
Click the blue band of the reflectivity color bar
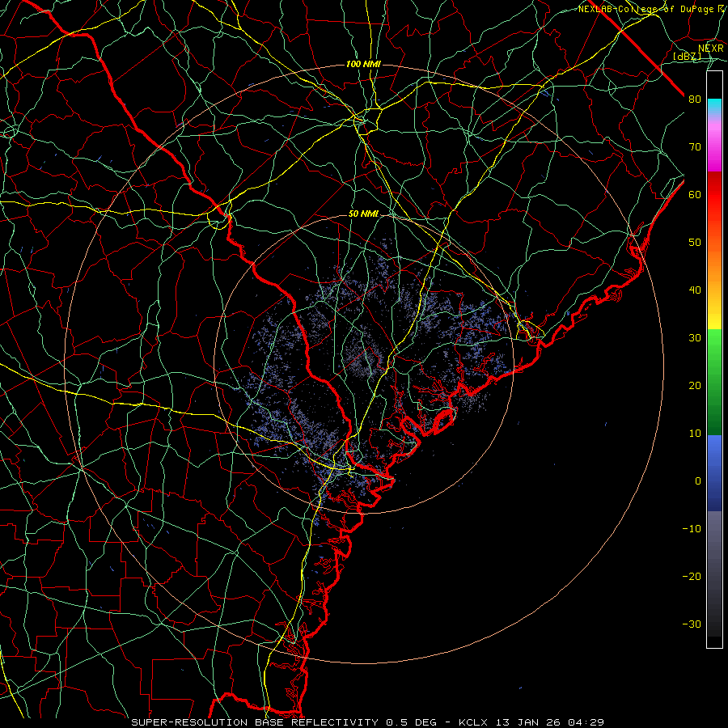(714, 472)
